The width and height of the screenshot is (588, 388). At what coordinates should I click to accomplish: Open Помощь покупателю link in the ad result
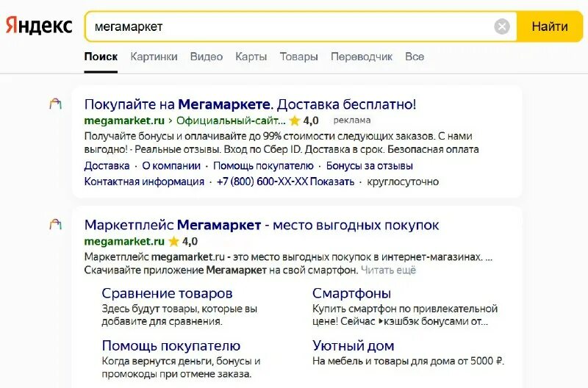click(x=263, y=165)
